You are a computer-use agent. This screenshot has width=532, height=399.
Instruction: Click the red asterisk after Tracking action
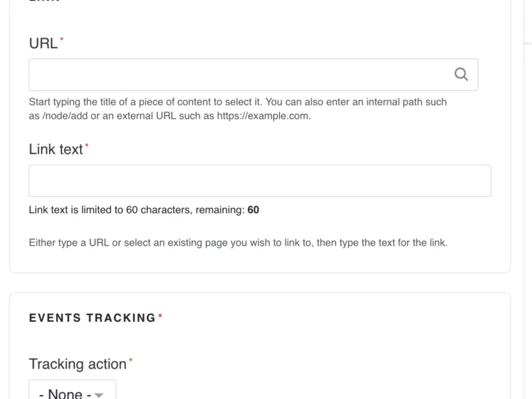tap(131, 360)
